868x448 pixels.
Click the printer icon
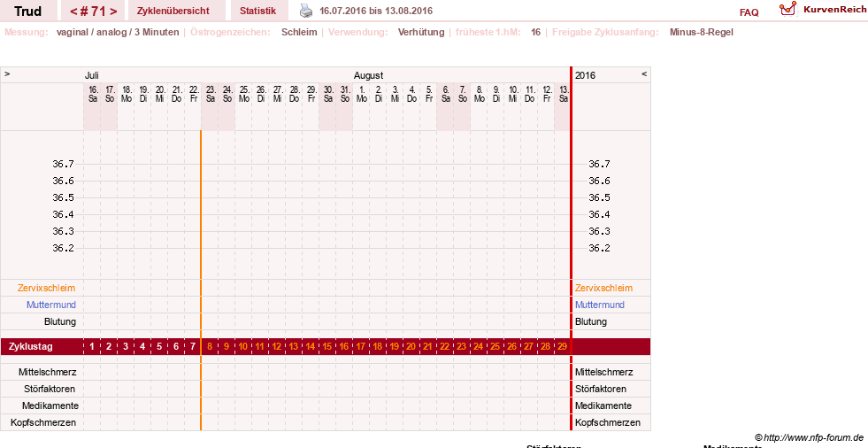pos(306,11)
